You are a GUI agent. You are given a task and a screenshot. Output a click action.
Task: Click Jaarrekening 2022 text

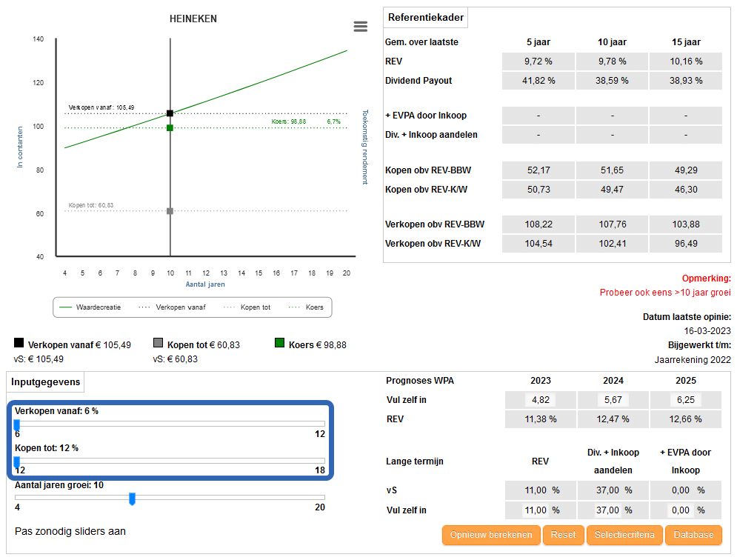click(x=693, y=360)
